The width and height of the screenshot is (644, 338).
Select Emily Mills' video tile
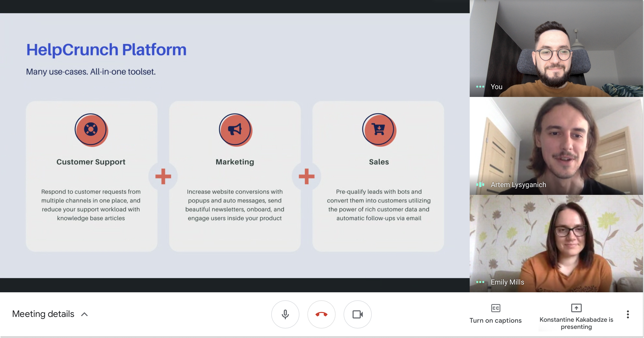[556, 244]
